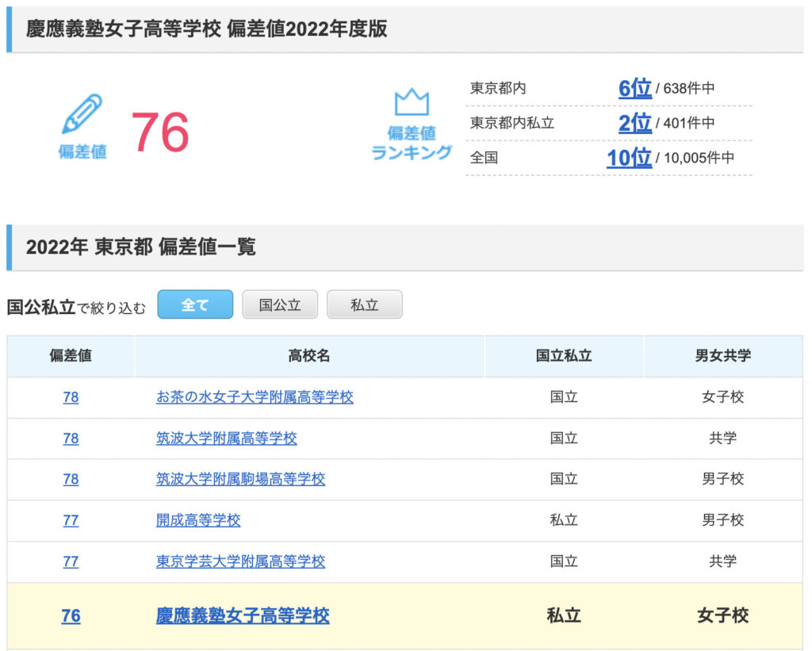Screen dimensions: 812x651
Task: Click bold 私立 in 慶應義塾女子 row
Action: pyautogui.click(x=564, y=616)
